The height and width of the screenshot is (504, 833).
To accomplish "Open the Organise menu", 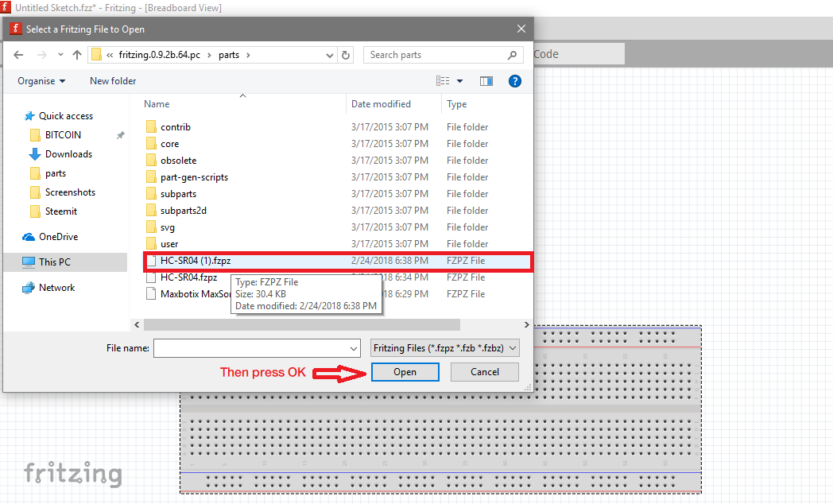I will (x=36, y=80).
